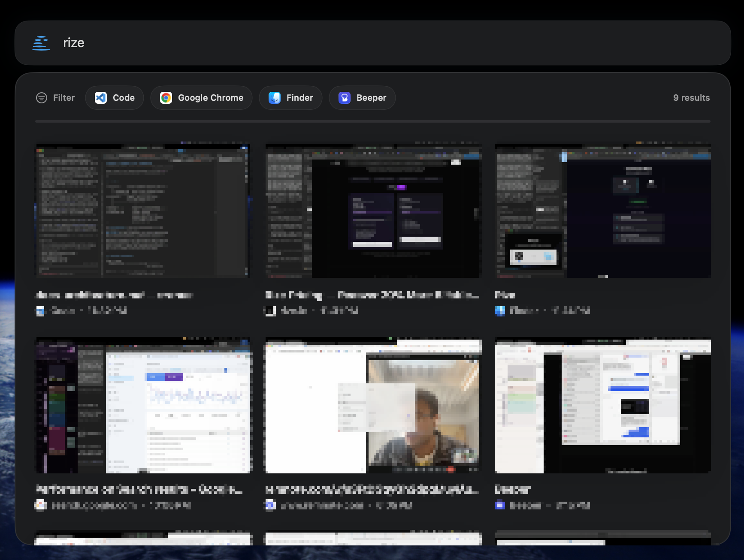Open the dark code editor result thumbnail
744x560 pixels.
pyautogui.click(x=143, y=211)
